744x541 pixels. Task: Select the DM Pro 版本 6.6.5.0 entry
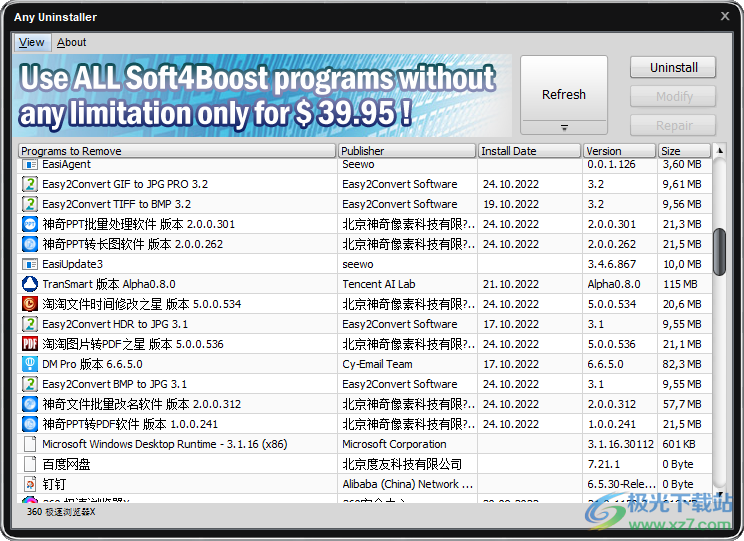364,364
